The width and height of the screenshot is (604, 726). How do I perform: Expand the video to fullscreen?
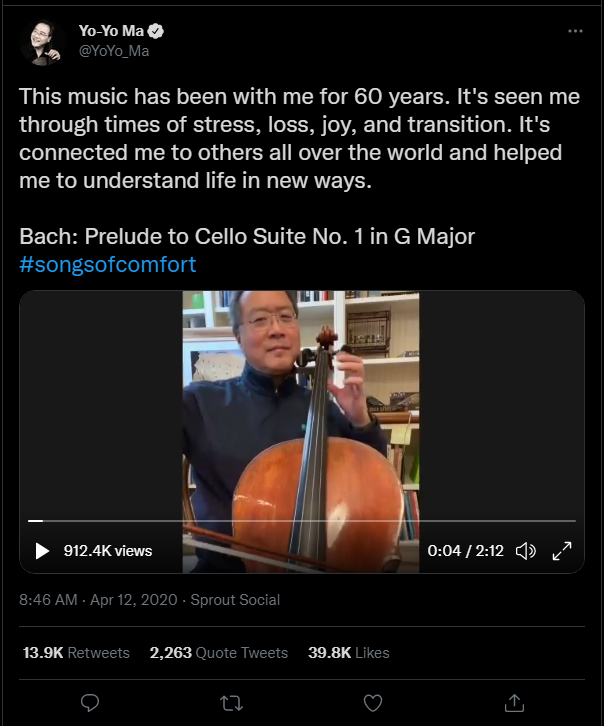562,551
